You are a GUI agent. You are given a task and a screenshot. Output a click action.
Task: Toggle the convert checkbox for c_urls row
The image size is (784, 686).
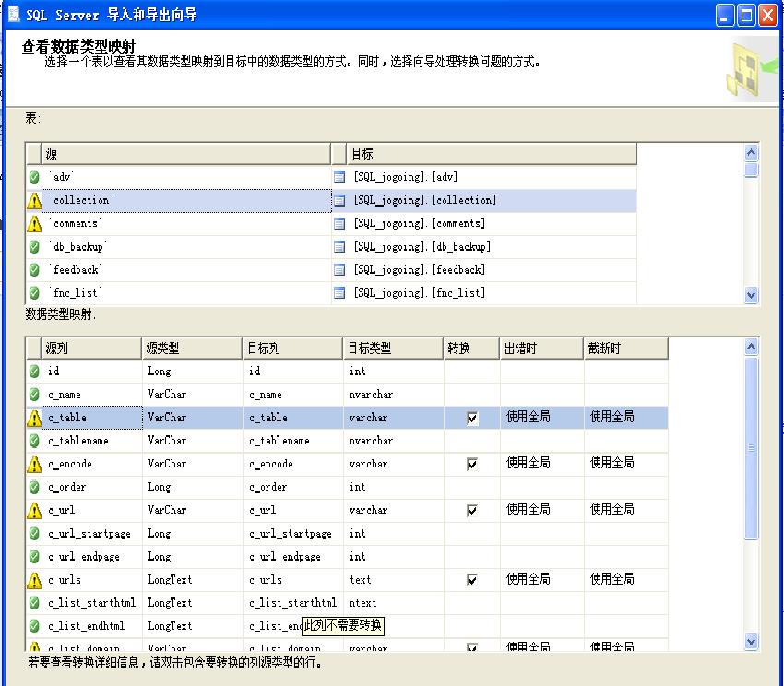coord(472,580)
